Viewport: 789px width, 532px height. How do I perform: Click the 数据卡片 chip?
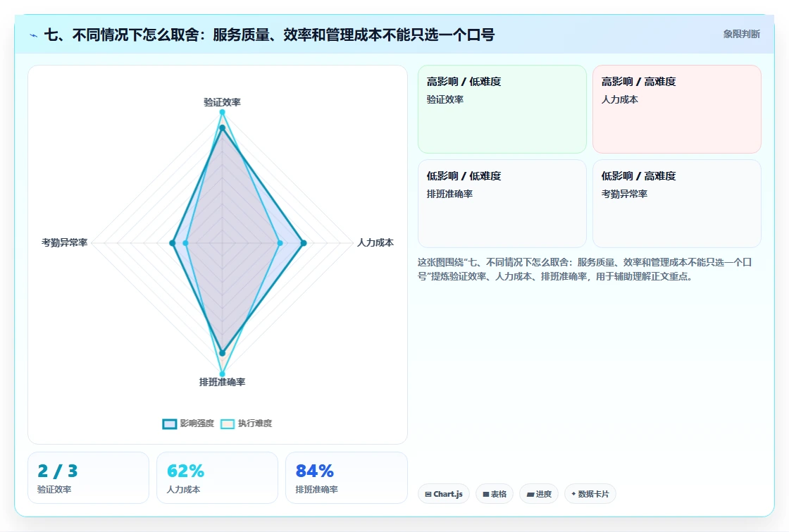590,494
